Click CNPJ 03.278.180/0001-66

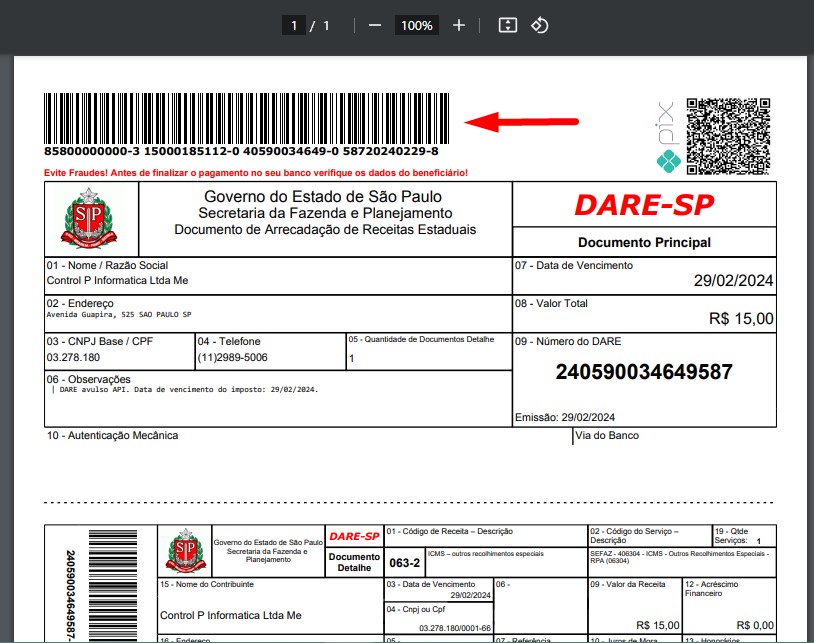(x=455, y=628)
